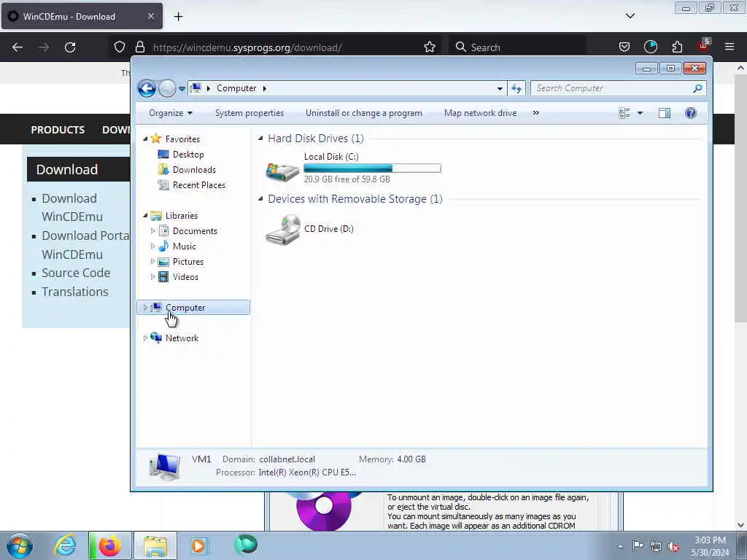Screen dimensions: 747x560
Task: Click the magnifier icon in Search Computer
Action: (x=697, y=88)
